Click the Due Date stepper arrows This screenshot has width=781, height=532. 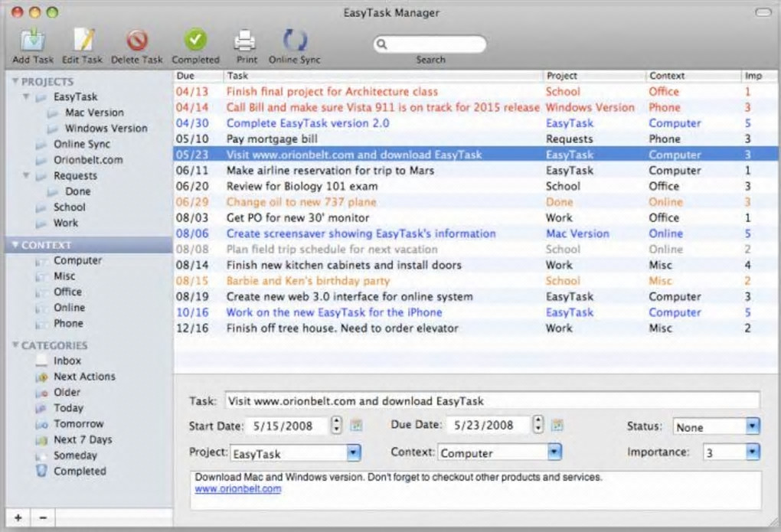[x=538, y=425]
